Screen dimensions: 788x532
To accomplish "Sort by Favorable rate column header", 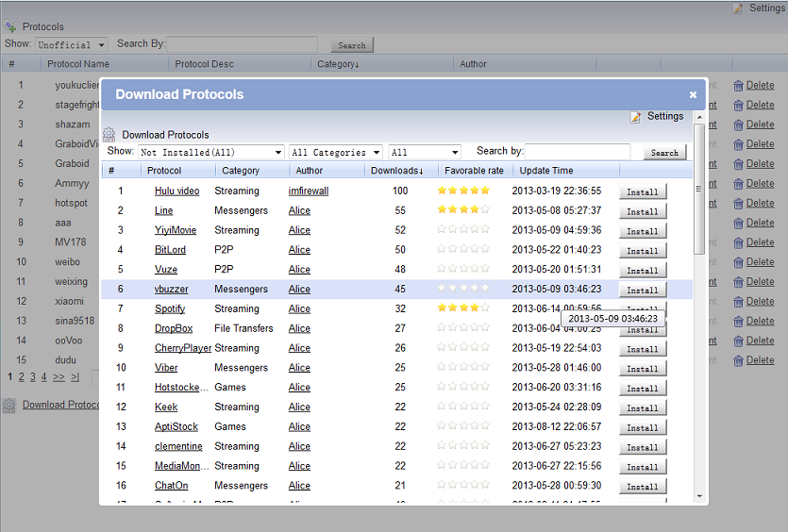I will click(474, 171).
